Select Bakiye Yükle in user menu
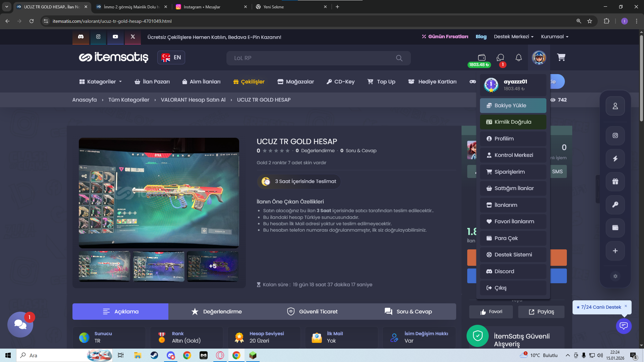This screenshot has width=644, height=362. coord(513,106)
